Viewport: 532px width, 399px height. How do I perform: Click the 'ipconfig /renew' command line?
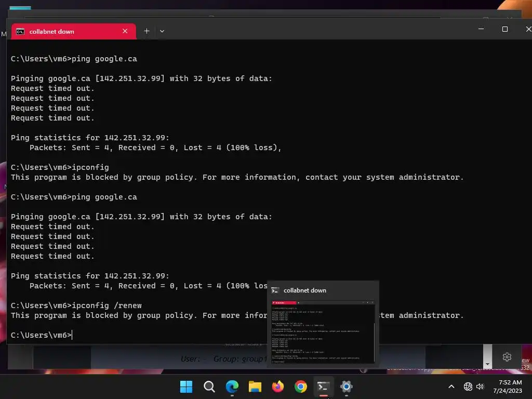click(x=76, y=305)
